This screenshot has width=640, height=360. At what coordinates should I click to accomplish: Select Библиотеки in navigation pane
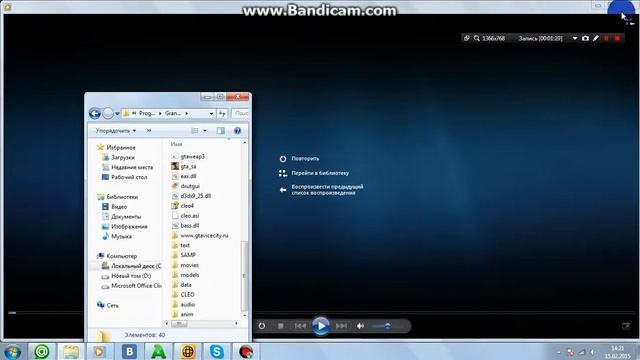pos(118,197)
